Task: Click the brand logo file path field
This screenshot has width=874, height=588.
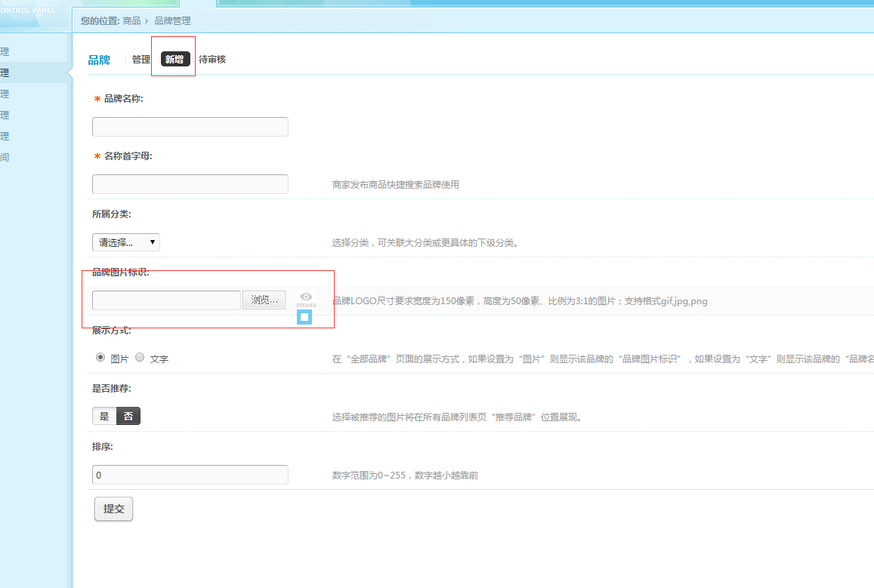Action: 166,300
